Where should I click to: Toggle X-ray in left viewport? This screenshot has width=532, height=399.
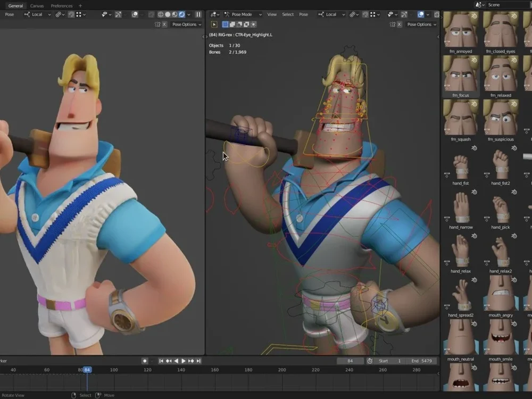coord(151,14)
